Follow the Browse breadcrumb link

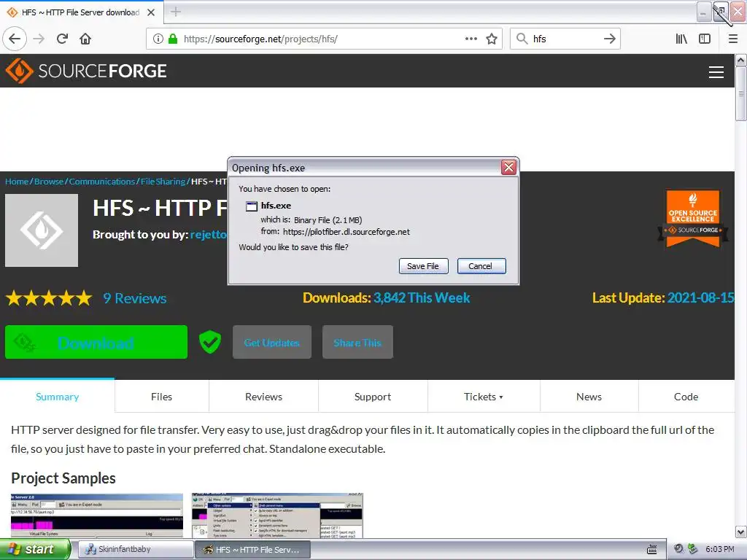coord(49,182)
